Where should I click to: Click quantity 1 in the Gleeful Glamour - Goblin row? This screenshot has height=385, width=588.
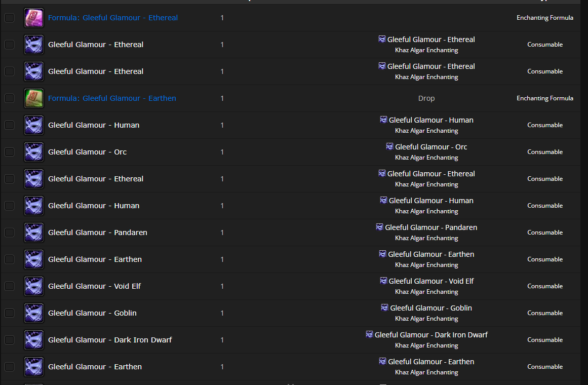222,313
